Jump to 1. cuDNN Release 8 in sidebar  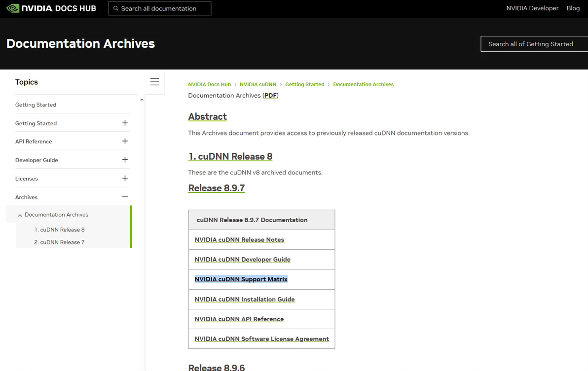60,230
